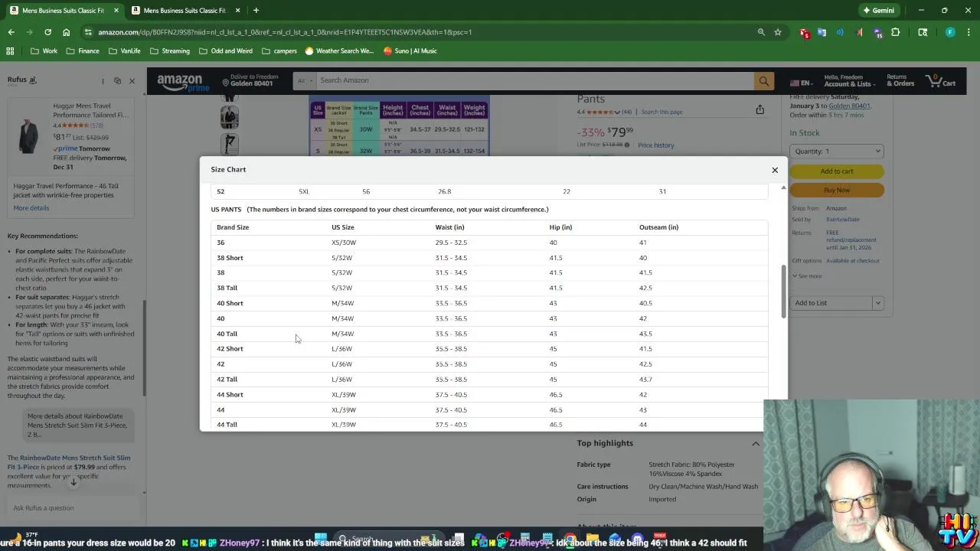
Task: Go to Returns & Orders
Action: coord(900,80)
